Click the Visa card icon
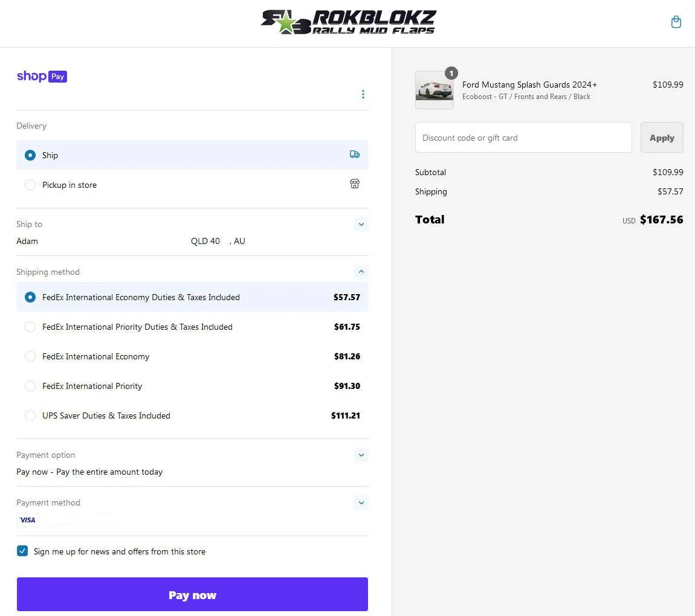This screenshot has width=695, height=616. (28, 520)
